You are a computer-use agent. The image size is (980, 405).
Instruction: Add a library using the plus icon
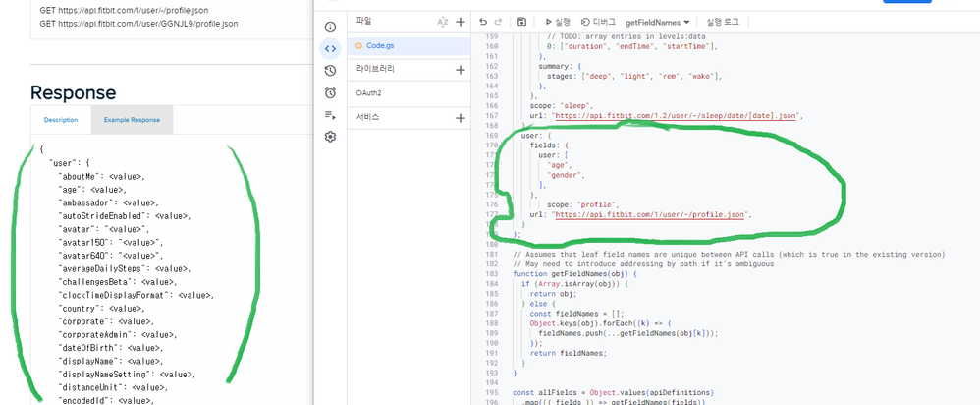pyautogui.click(x=460, y=70)
